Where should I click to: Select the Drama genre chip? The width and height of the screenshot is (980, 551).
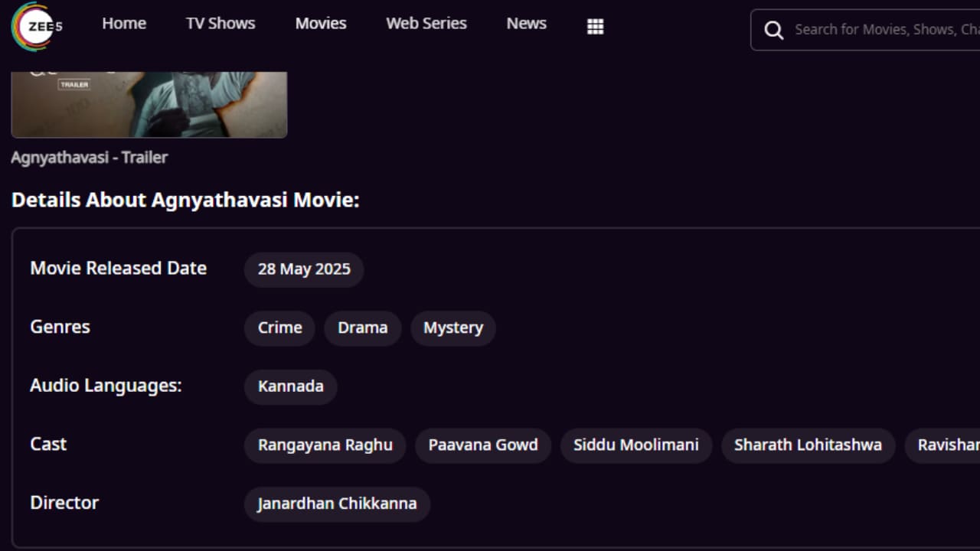click(x=363, y=328)
